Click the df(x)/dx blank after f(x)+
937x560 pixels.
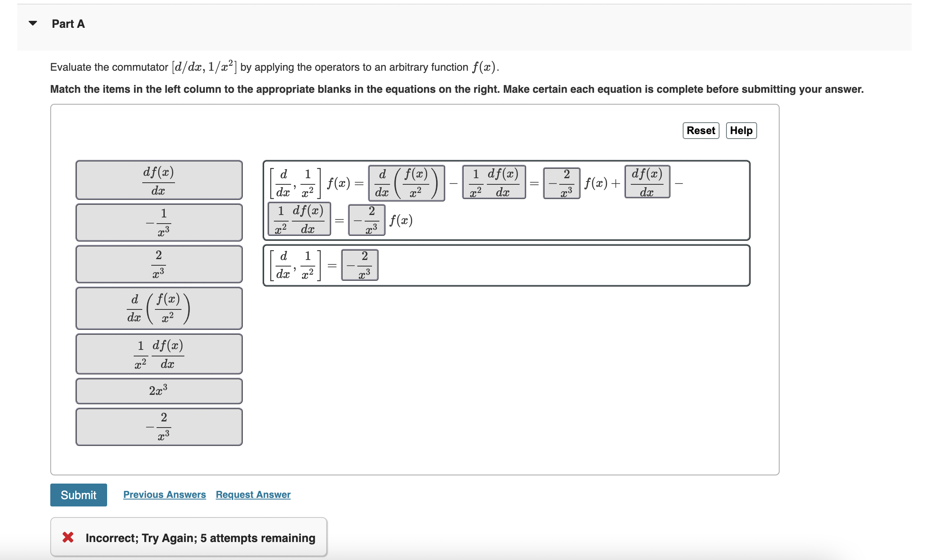(646, 182)
